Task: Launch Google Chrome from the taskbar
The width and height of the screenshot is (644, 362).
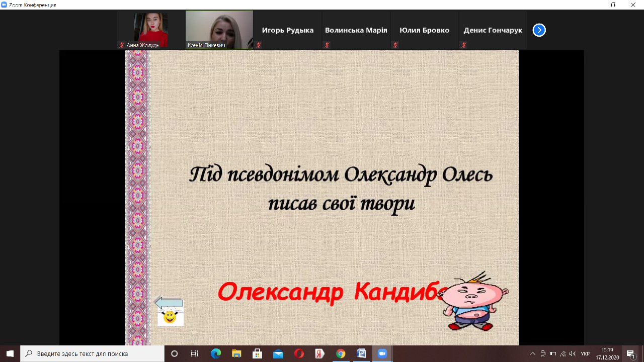Action: click(x=340, y=353)
